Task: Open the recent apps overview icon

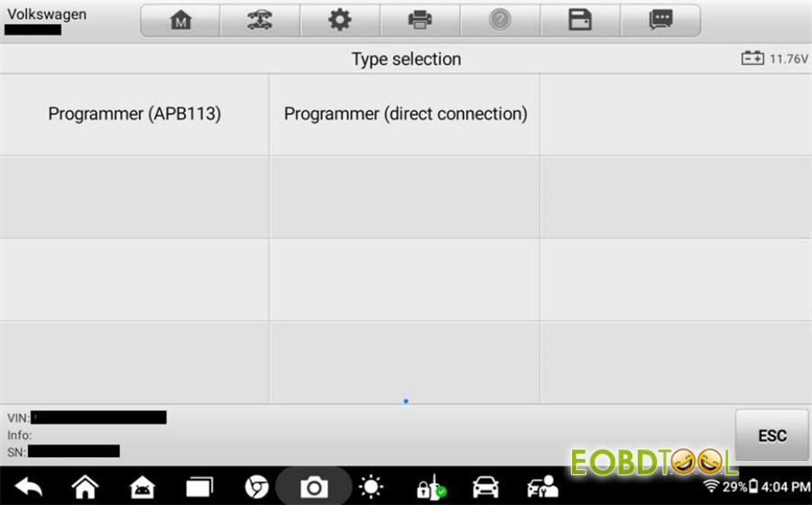Action: tap(199, 487)
